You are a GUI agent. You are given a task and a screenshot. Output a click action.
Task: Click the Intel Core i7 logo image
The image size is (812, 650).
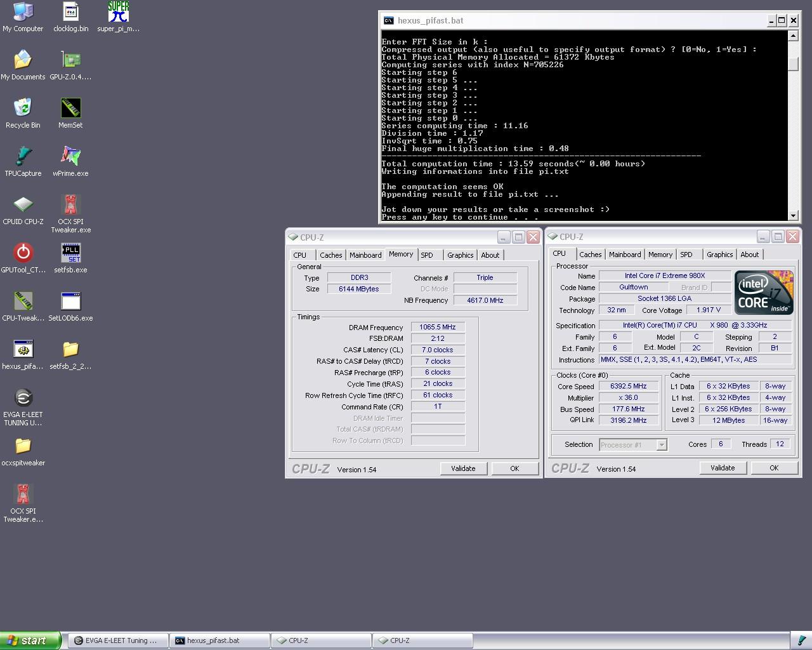pos(764,293)
